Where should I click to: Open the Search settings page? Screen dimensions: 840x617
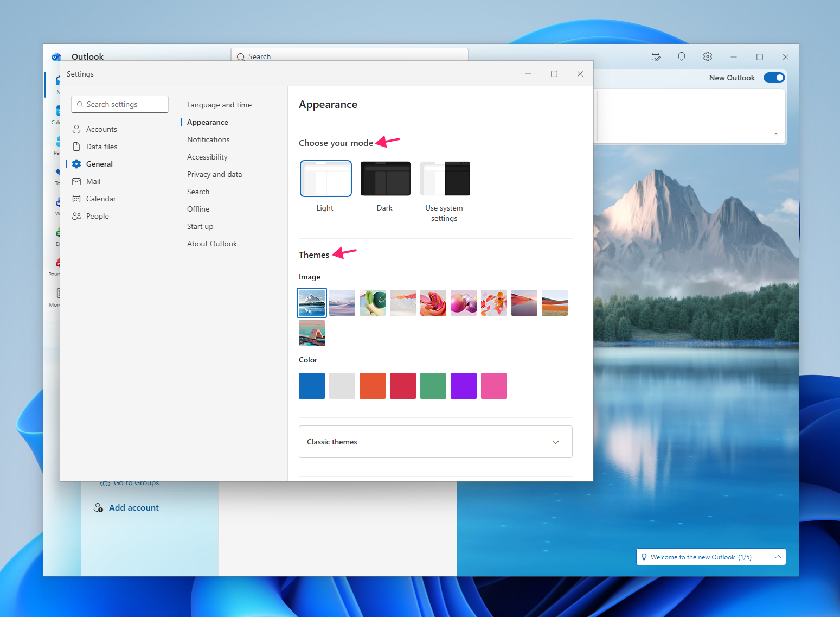(x=198, y=192)
